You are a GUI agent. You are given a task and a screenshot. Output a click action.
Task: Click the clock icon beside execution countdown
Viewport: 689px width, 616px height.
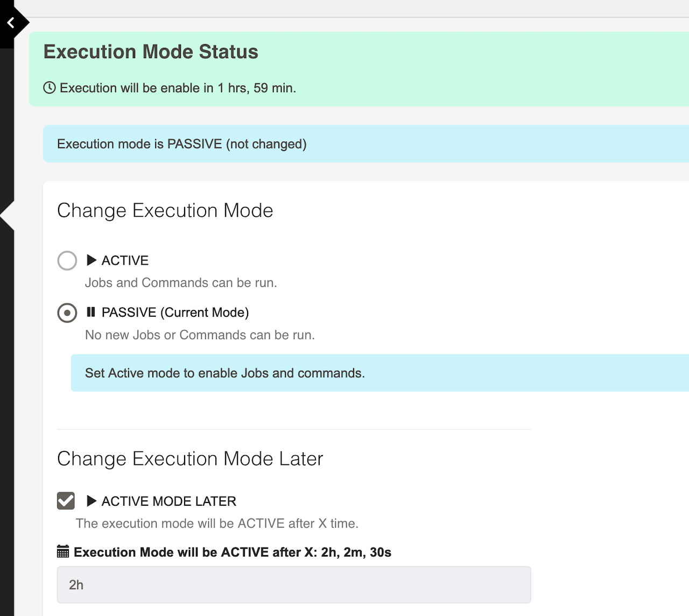click(x=49, y=88)
